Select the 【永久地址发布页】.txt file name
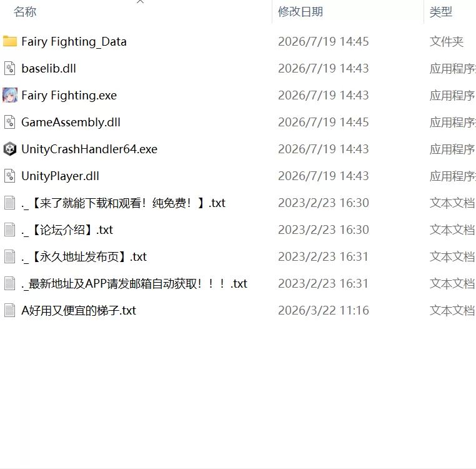476x469 pixels. pos(84,257)
